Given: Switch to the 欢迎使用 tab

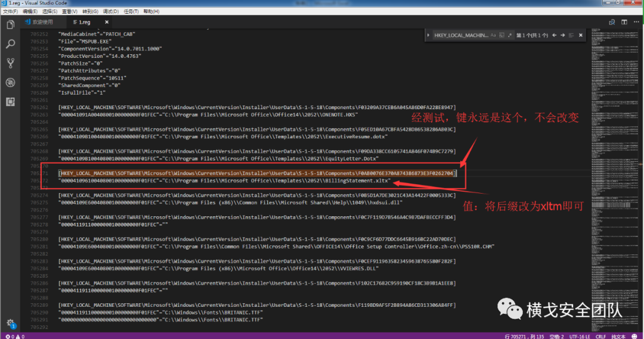Looking at the screenshot, I should tap(42, 22).
